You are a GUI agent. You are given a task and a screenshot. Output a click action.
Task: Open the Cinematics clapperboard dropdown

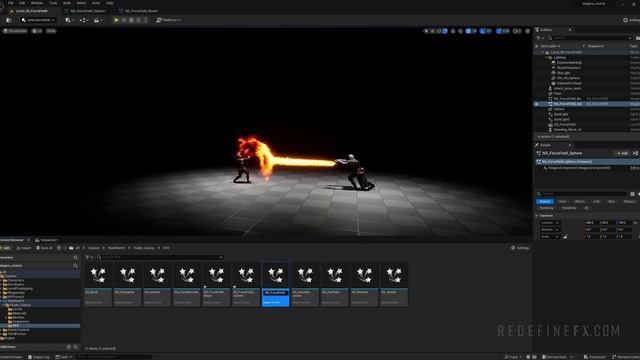point(98,20)
